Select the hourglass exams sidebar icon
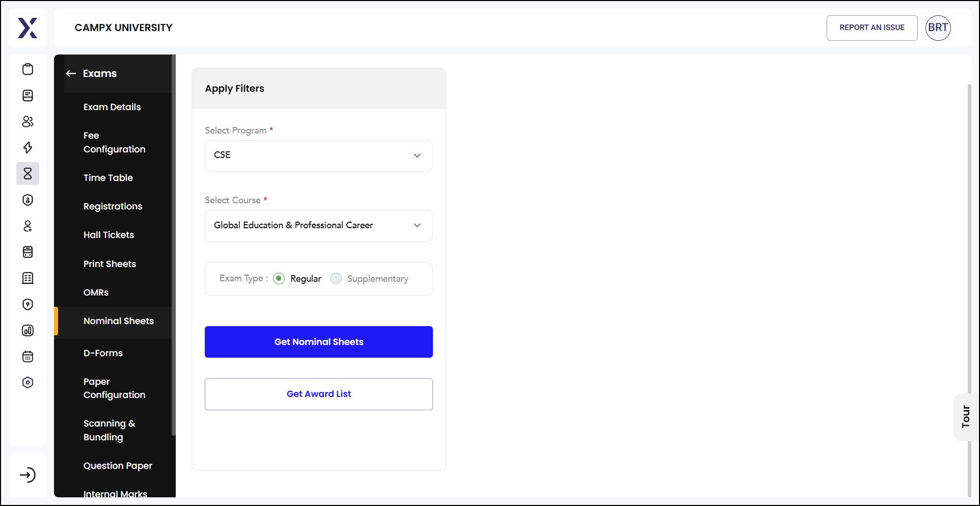This screenshot has height=506, width=980. point(28,174)
